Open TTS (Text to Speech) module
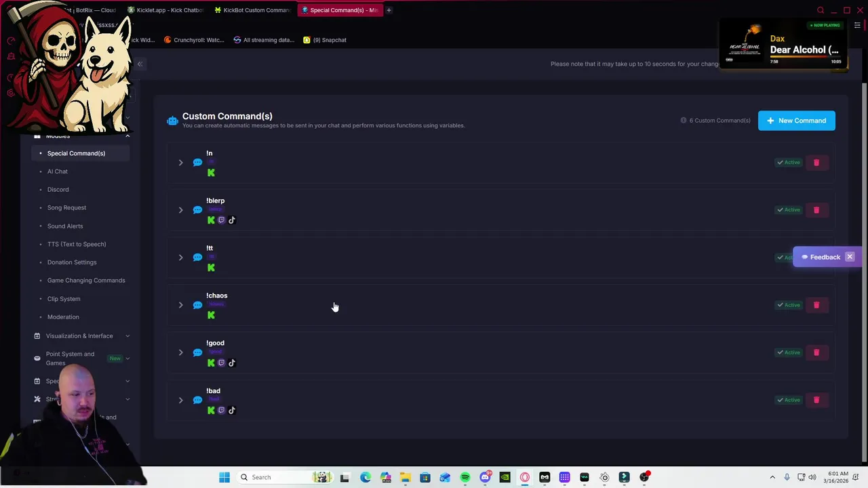This screenshot has height=488, width=868. (77, 244)
